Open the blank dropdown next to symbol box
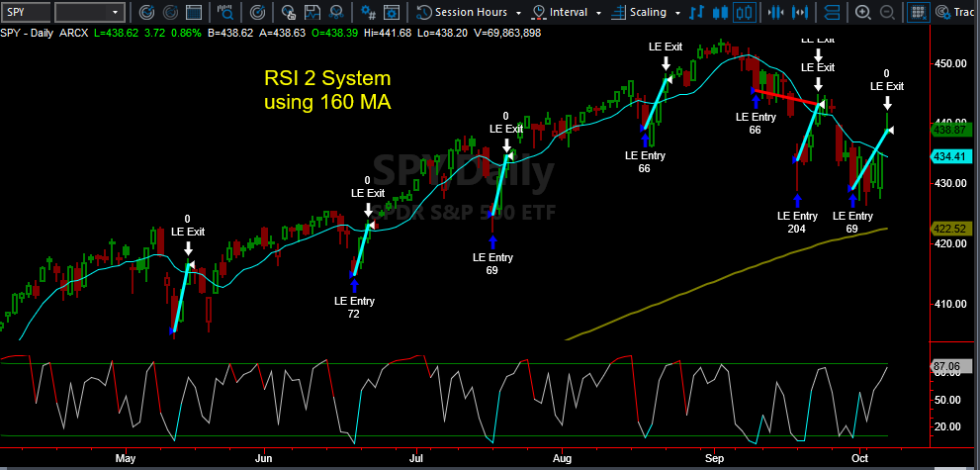980x470 pixels. [90, 12]
